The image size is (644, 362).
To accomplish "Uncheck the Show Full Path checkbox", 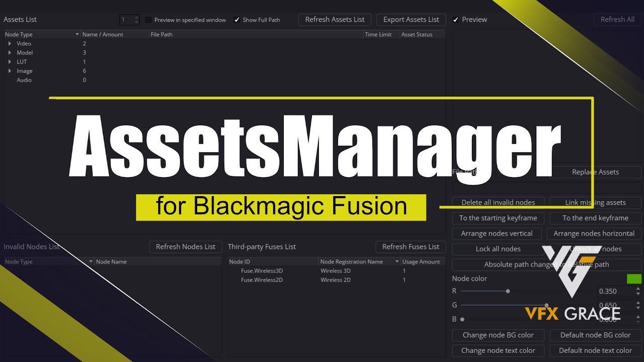I will pyautogui.click(x=237, y=20).
